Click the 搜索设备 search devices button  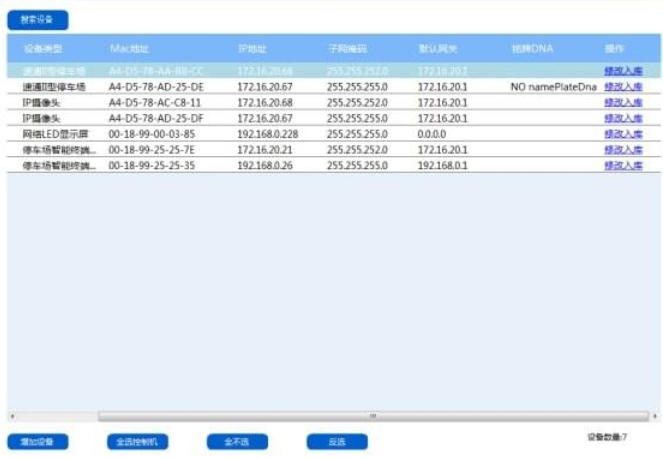(38, 20)
